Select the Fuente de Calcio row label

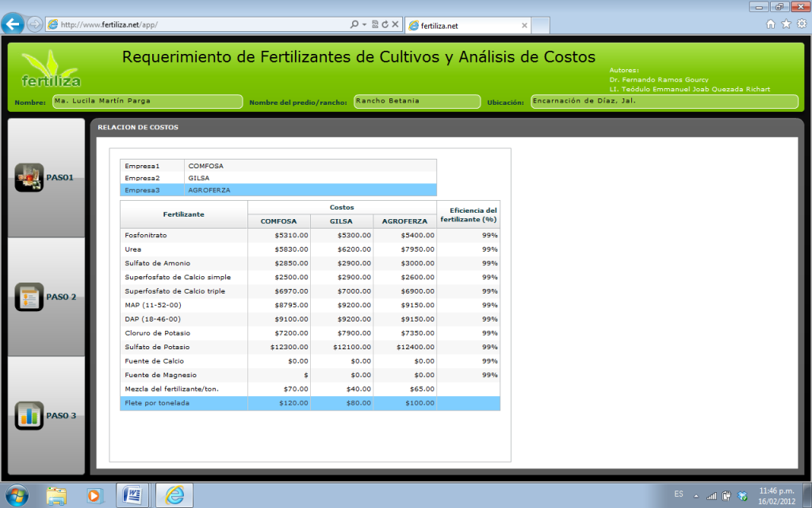pyautogui.click(x=155, y=361)
